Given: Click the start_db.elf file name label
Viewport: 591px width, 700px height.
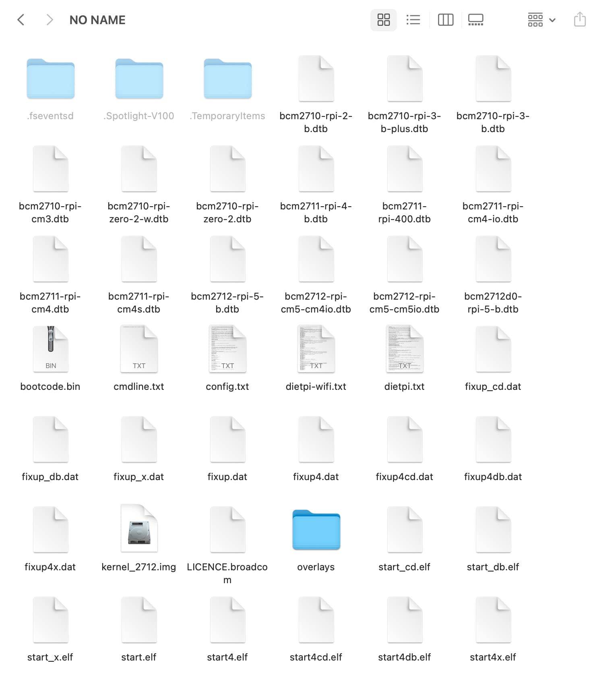Looking at the screenshot, I should 493,567.
